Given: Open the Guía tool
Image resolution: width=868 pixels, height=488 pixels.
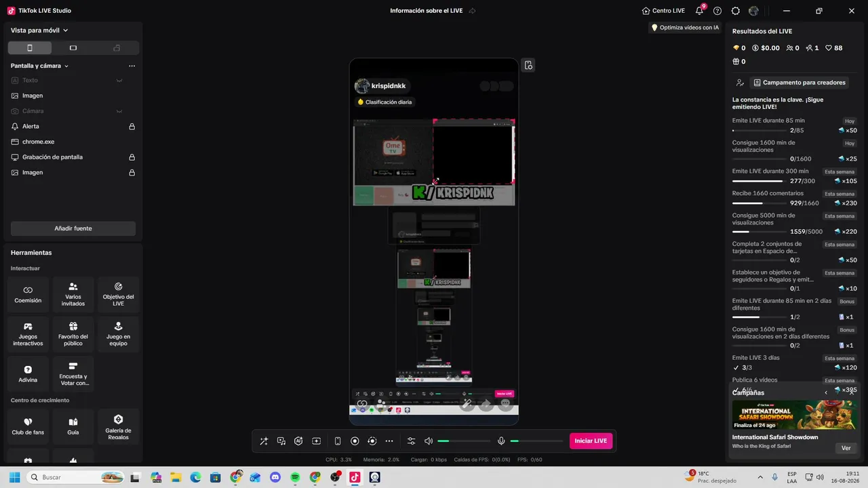Looking at the screenshot, I should [73, 427].
